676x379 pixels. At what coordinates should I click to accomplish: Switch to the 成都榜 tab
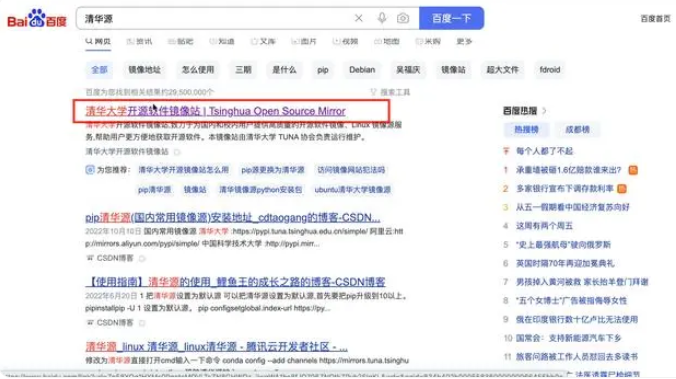tap(577, 129)
